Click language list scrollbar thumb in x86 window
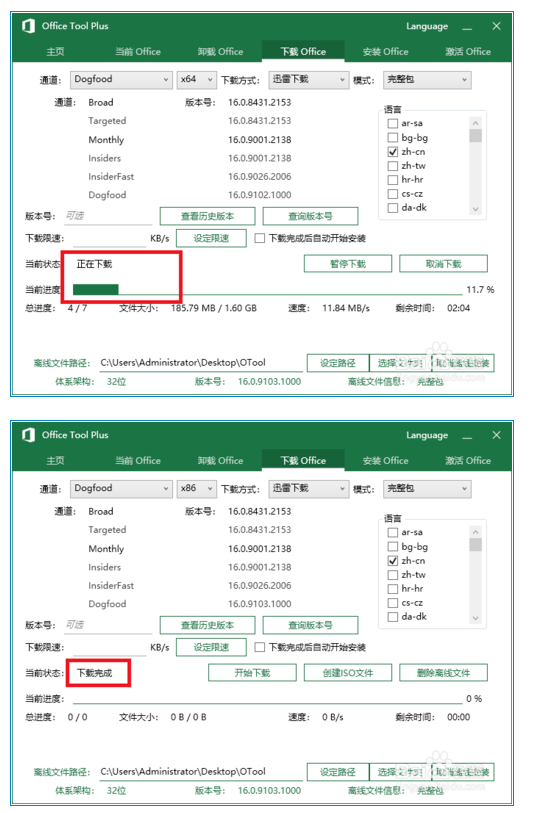The image size is (549, 813). pos(475,545)
